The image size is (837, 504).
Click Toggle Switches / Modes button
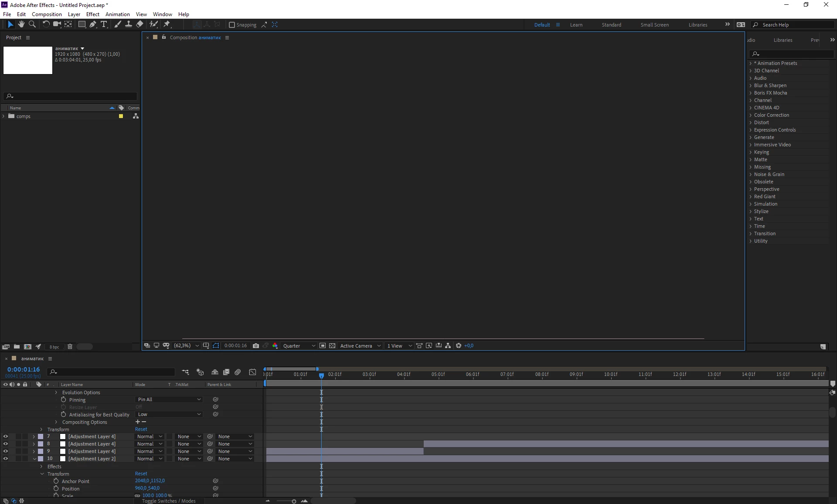coord(169,501)
